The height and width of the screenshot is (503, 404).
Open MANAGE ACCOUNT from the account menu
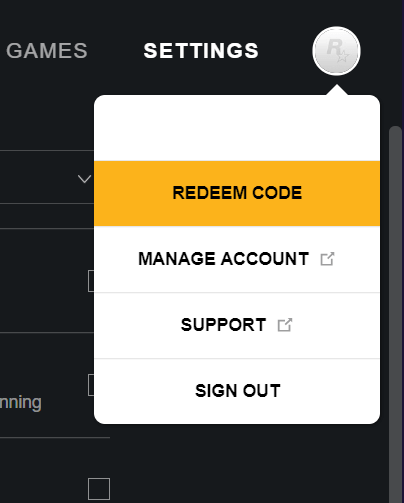coord(237,259)
